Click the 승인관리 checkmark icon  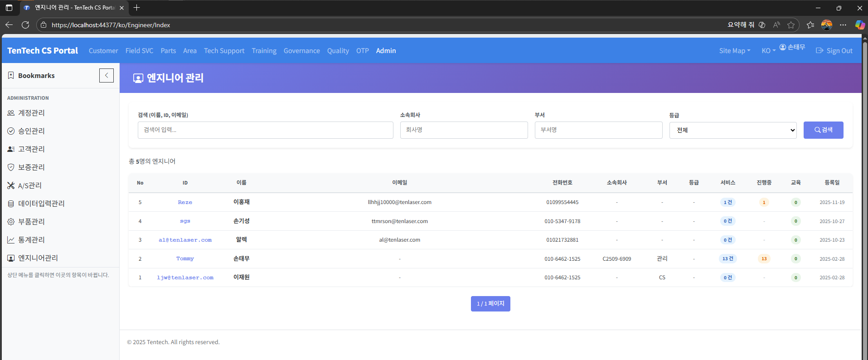coord(11,131)
